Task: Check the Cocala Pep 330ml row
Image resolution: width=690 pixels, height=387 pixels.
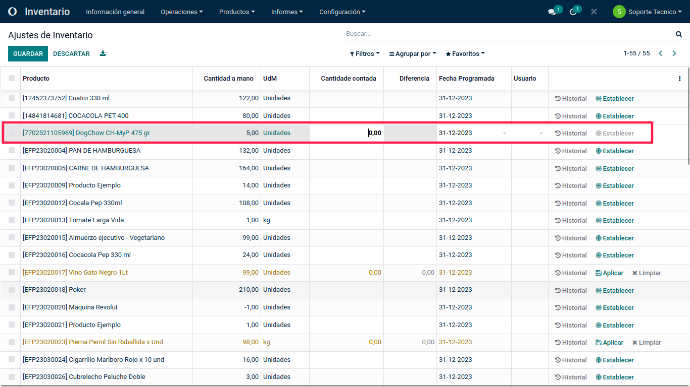Action: (11, 203)
